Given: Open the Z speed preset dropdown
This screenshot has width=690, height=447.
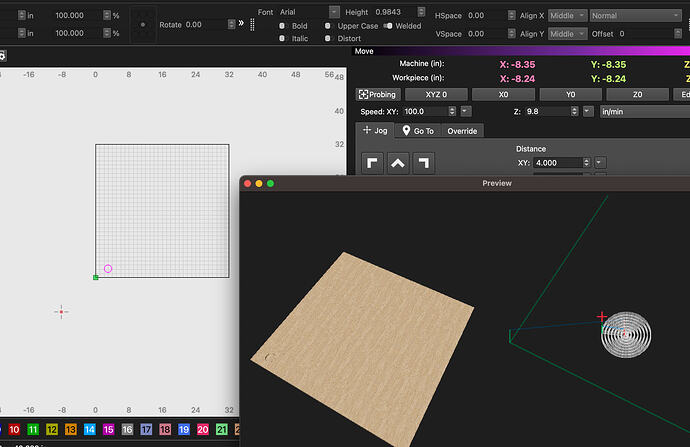Looking at the screenshot, I should [x=588, y=111].
